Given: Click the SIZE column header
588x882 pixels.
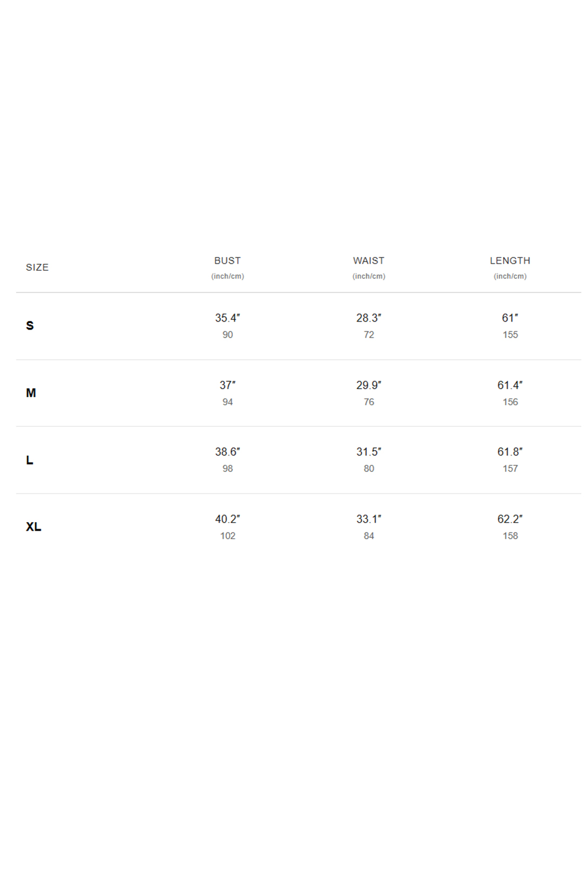Looking at the screenshot, I should coord(37,268).
